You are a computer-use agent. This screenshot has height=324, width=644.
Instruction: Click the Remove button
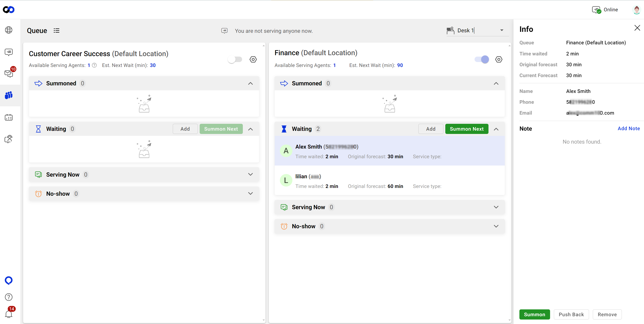(x=607, y=315)
